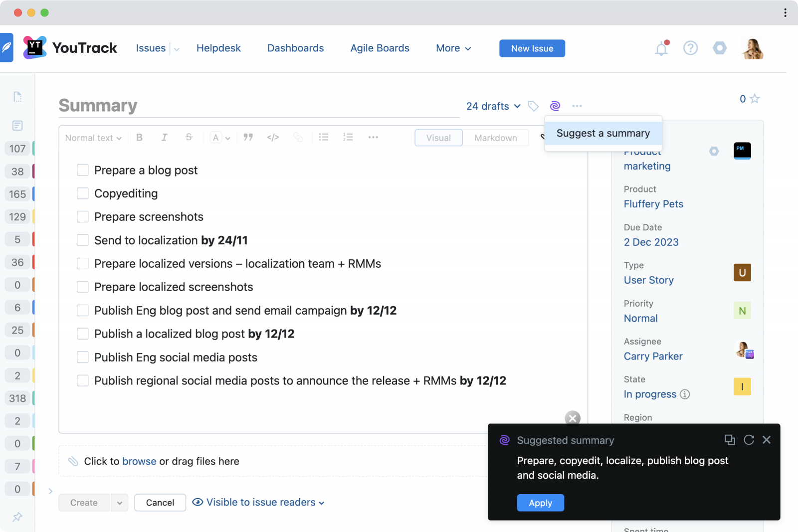Click the pin icon in left sidebar
The image size is (798, 532).
[17, 517]
